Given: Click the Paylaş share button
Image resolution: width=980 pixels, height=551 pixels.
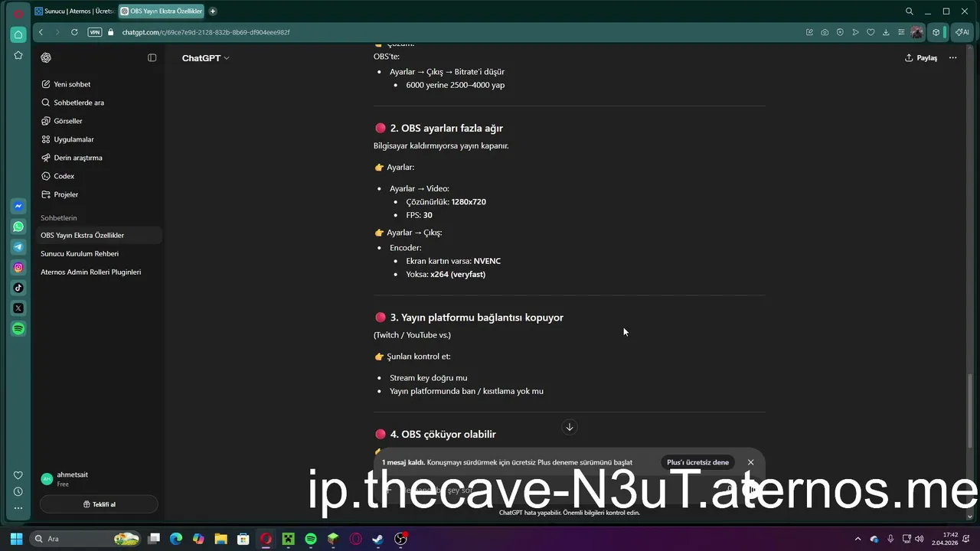Looking at the screenshot, I should [920, 57].
